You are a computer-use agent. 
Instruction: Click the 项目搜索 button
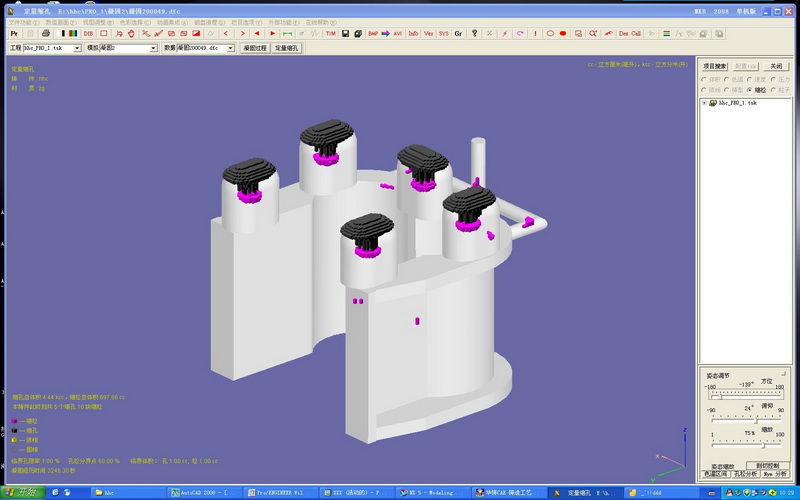coord(714,66)
